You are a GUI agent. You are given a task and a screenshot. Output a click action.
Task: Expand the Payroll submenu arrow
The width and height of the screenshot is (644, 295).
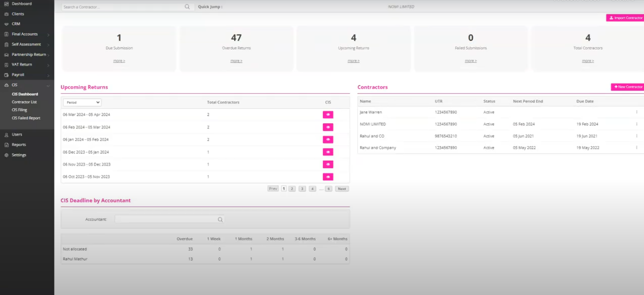[48, 76]
